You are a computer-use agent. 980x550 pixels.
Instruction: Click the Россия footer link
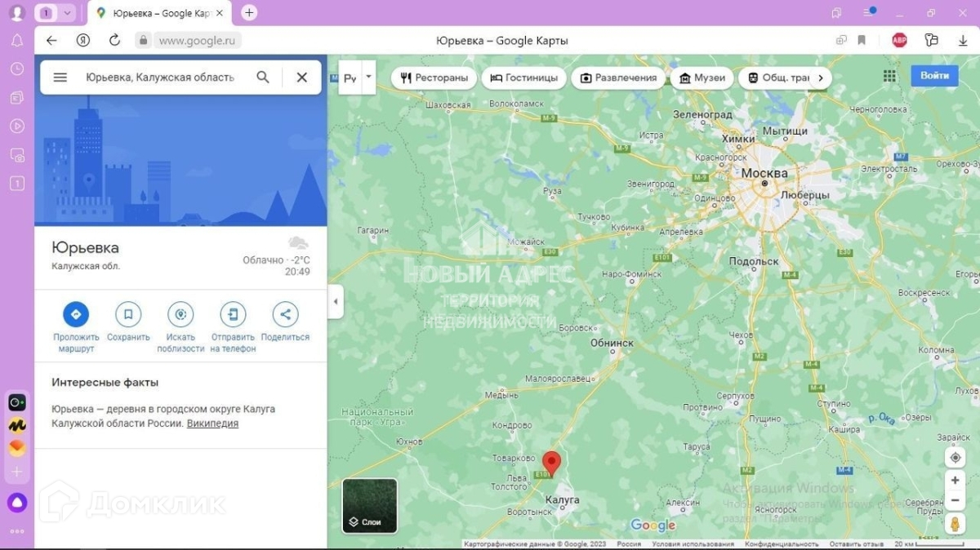click(x=629, y=544)
